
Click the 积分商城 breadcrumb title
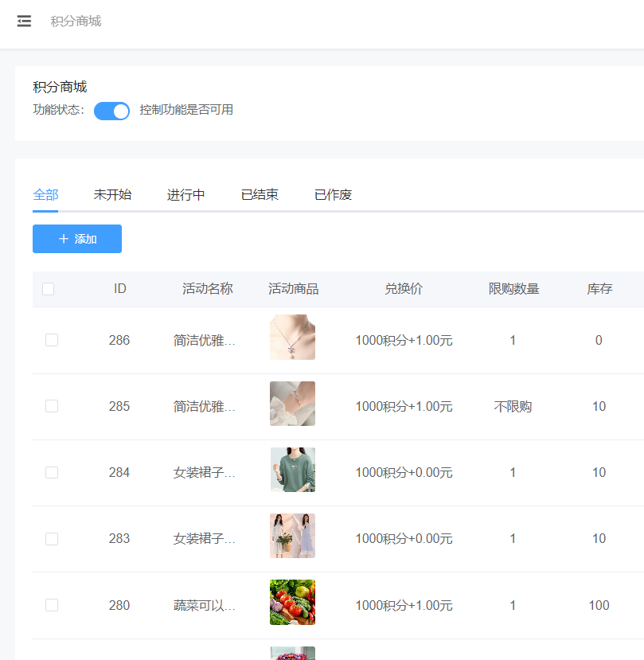pyautogui.click(x=76, y=21)
